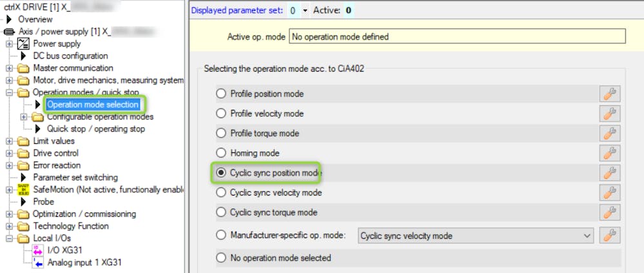Choose the No operation mode selected option
This screenshot has height=273, width=644.
[x=221, y=258]
